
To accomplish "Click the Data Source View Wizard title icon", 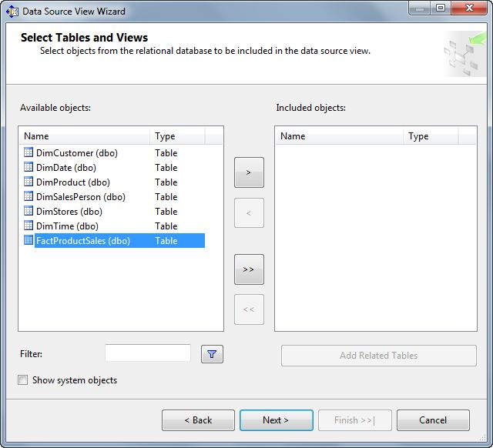I will (x=12, y=12).
